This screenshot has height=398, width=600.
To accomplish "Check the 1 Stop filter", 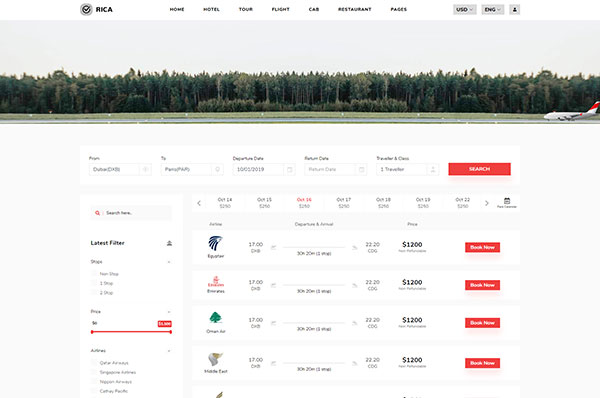I will tap(94, 283).
